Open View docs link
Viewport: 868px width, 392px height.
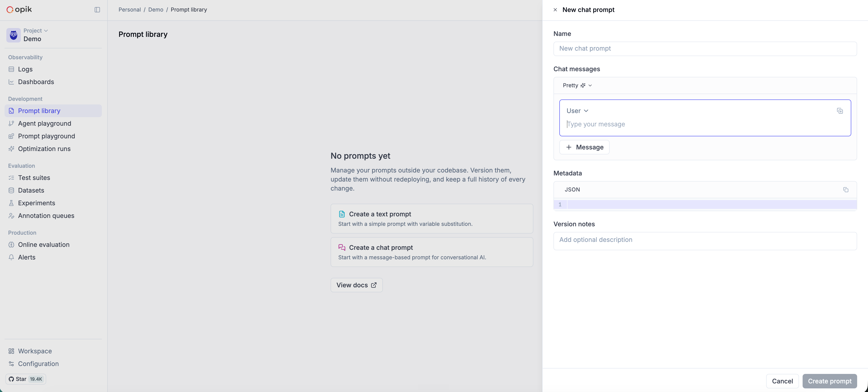(x=357, y=285)
